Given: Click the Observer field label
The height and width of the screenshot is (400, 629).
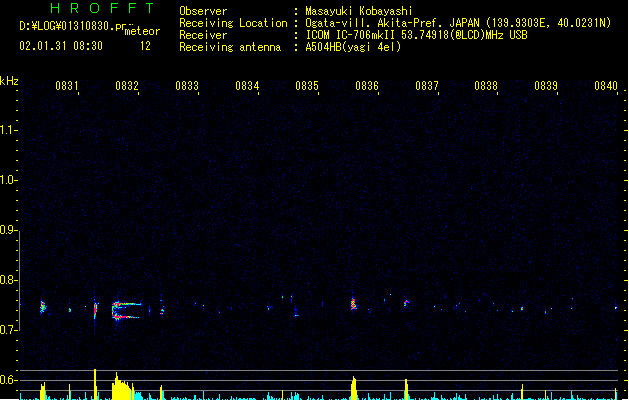Looking at the screenshot, I should (x=203, y=11).
